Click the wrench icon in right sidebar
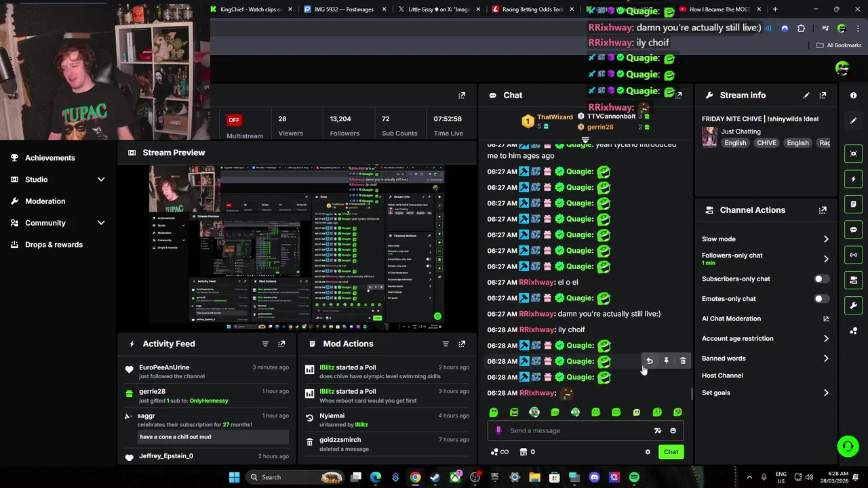 [854, 306]
